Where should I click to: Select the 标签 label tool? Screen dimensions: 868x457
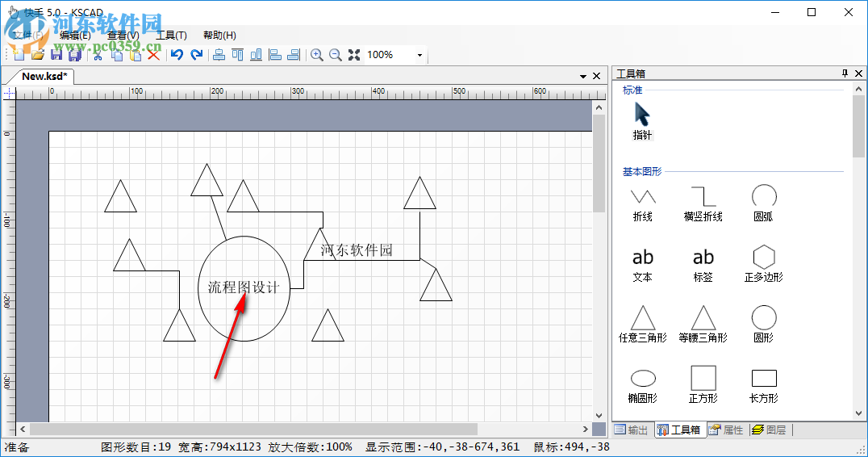point(703,265)
